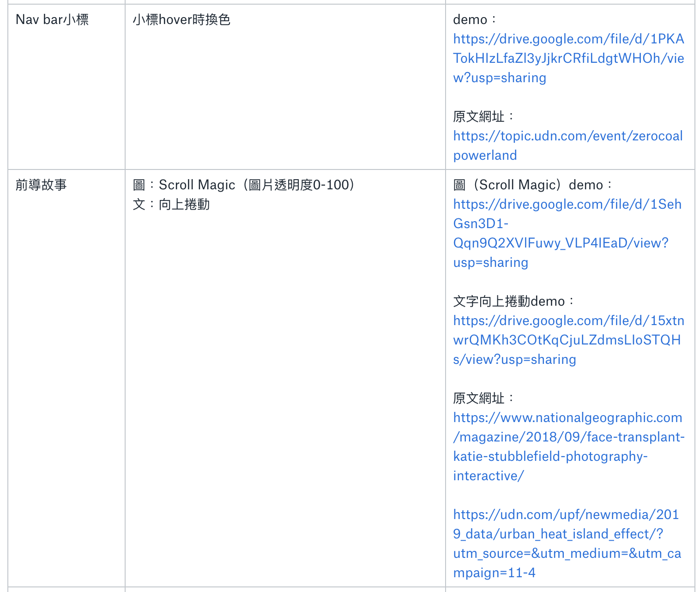Click the 文字向上捲動demo： label text
This screenshot has width=700, height=592.
click(512, 301)
